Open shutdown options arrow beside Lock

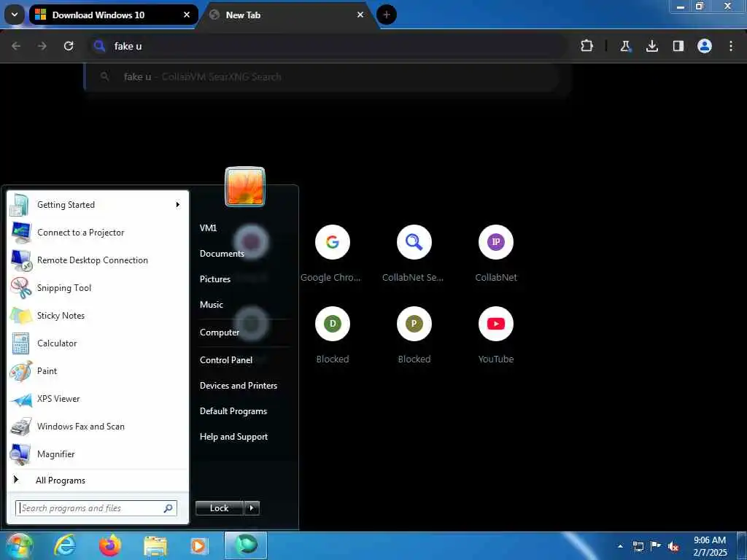[x=252, y=508]
